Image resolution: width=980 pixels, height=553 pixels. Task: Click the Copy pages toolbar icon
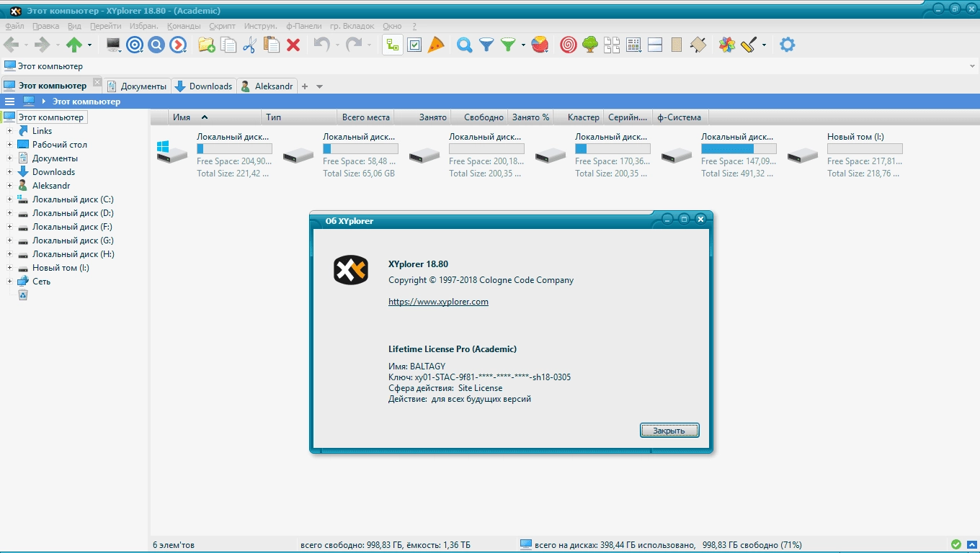pos(228,45)
